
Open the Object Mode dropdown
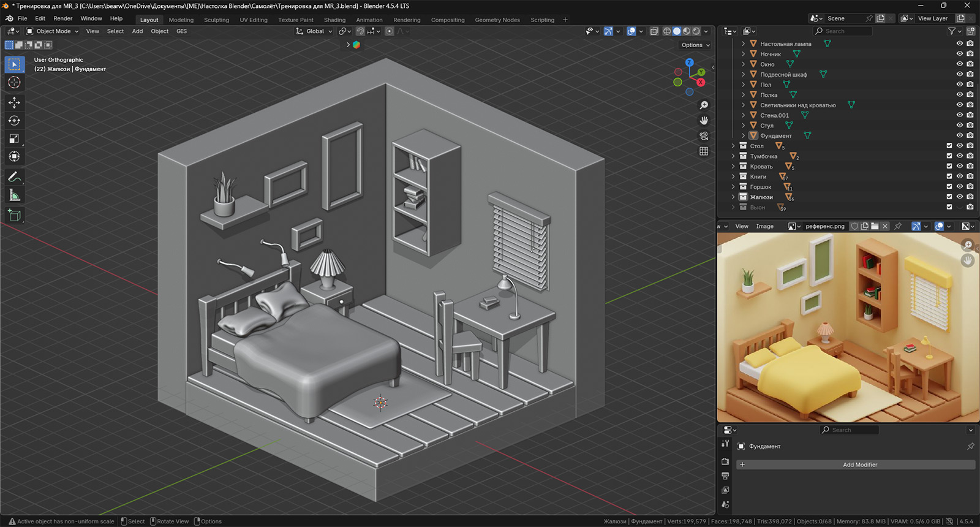(53, 31)
